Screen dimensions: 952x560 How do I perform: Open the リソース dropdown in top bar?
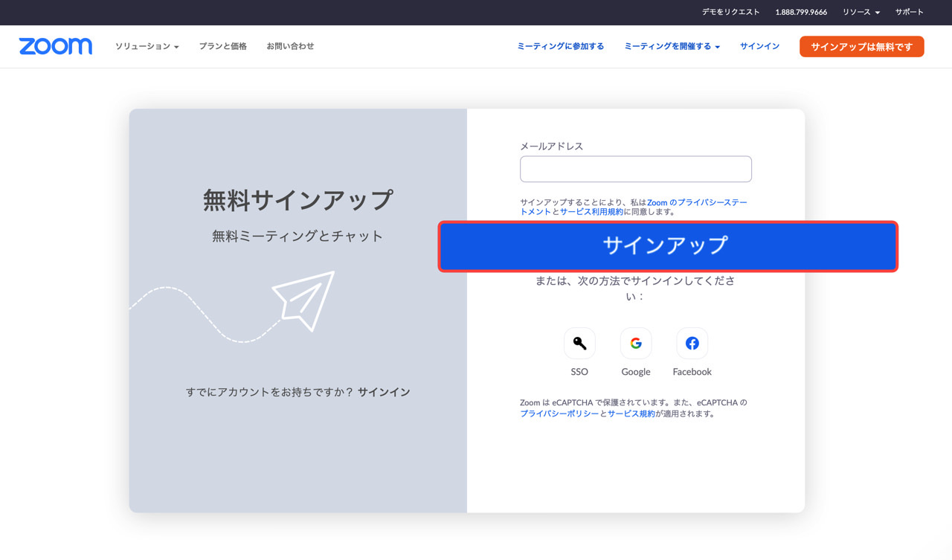pyautogui.click(x=861, y=12)
